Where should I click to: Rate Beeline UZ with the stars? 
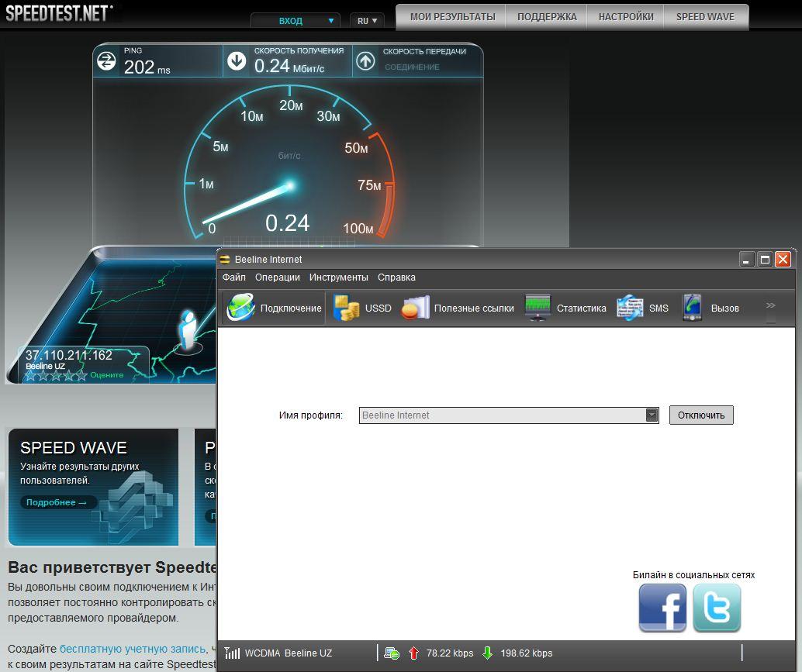coord(56,376)
